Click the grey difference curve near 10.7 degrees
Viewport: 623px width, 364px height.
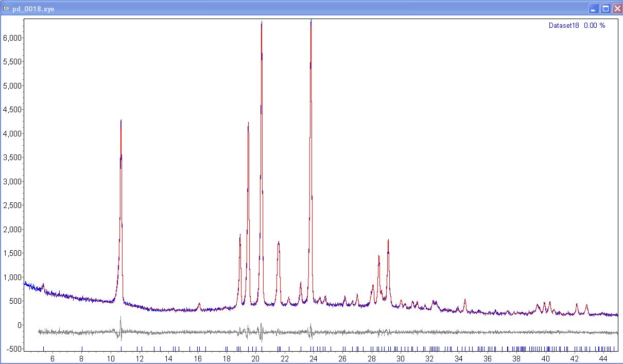coord(120,328)
